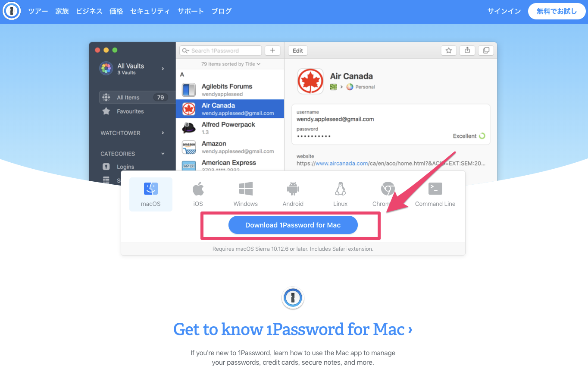The width and height of the screenshot is (588, 385).
Task: Click the favourite star icon in the toolbar
Action: click(x=448, y=50)
